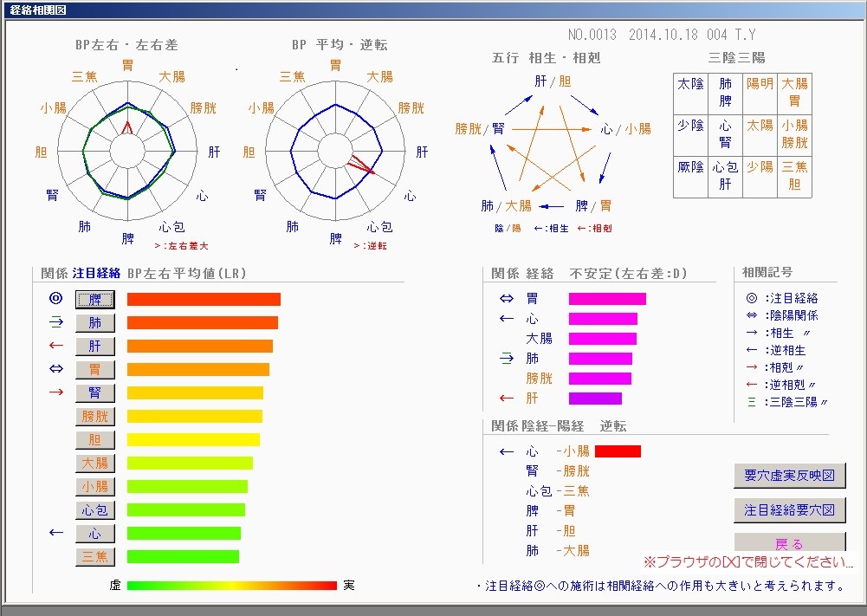Open the 腎 meridian button

[x=95, y=393]
